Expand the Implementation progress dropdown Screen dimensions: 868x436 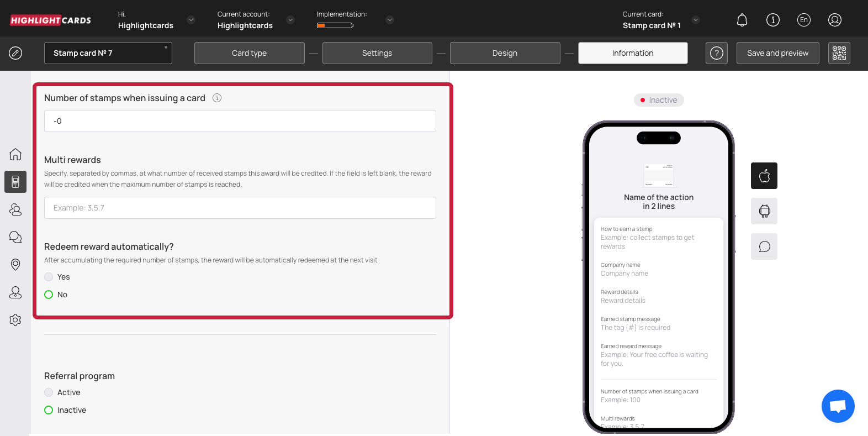390,20
